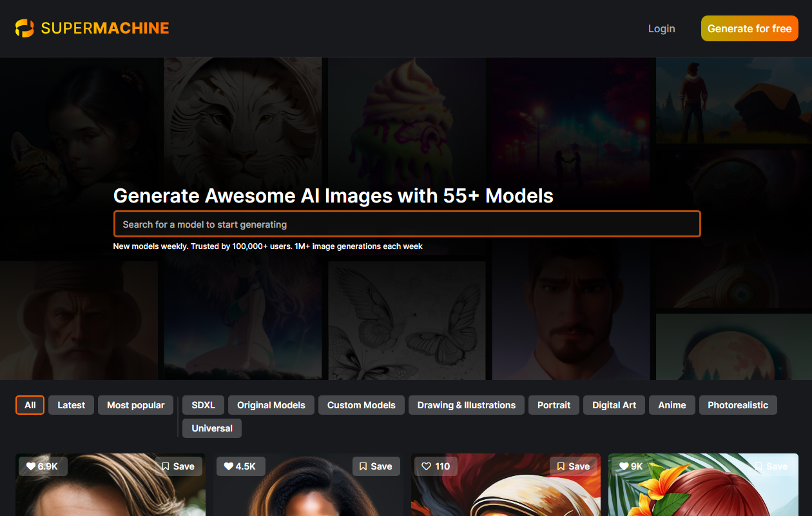This screenshot has width=812, height=516.
Task: Bookmark the second model card via Save
Action: pos(376,466)
